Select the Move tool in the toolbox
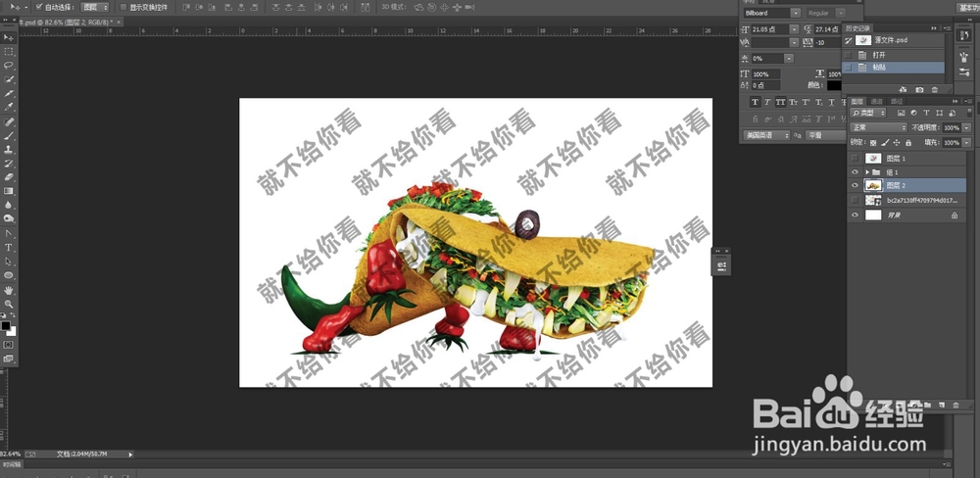The height and width of the screenshot is (478, 980). (9, 38)
